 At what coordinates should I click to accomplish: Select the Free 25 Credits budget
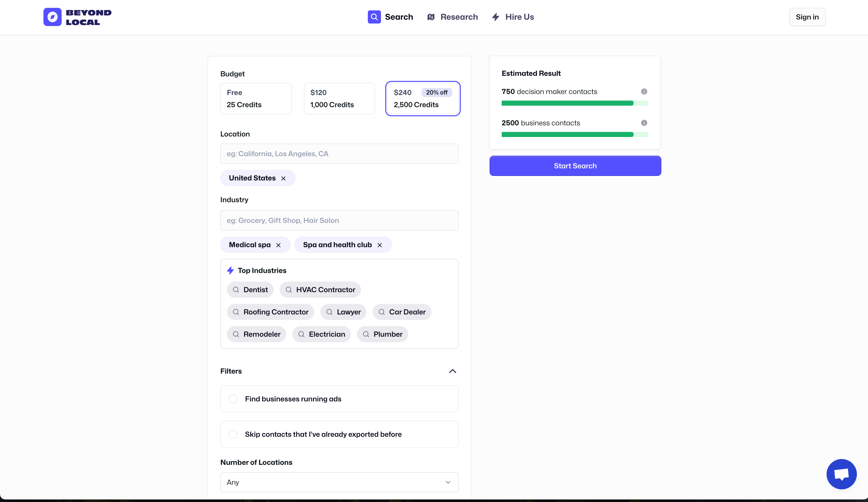(x=256, y=99)
